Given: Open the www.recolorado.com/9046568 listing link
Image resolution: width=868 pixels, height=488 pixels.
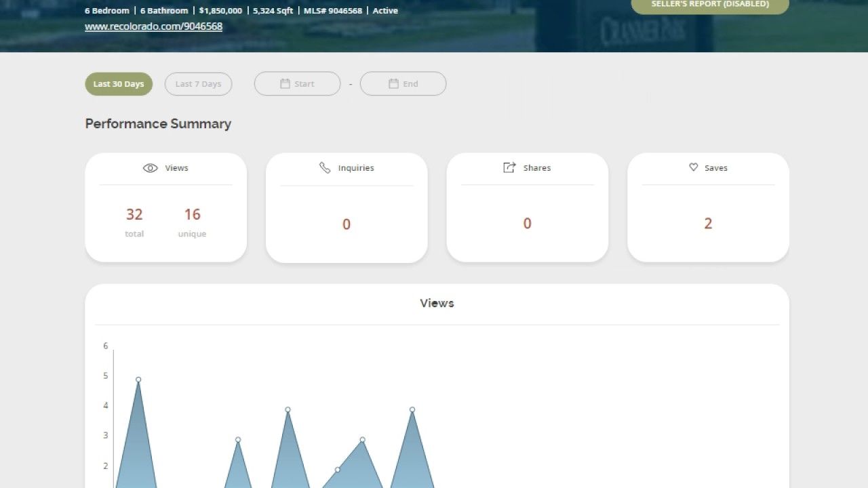Looking at the screenshot, I should [153, 26].
